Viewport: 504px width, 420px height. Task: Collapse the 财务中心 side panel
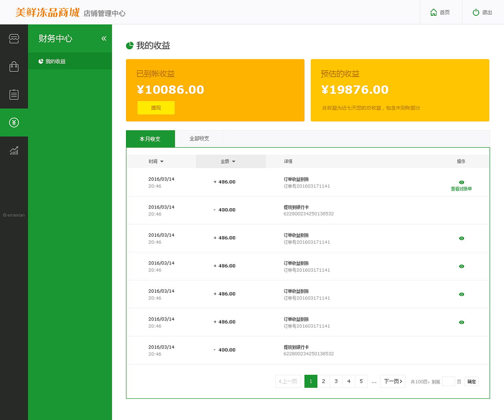pos(104,39)
